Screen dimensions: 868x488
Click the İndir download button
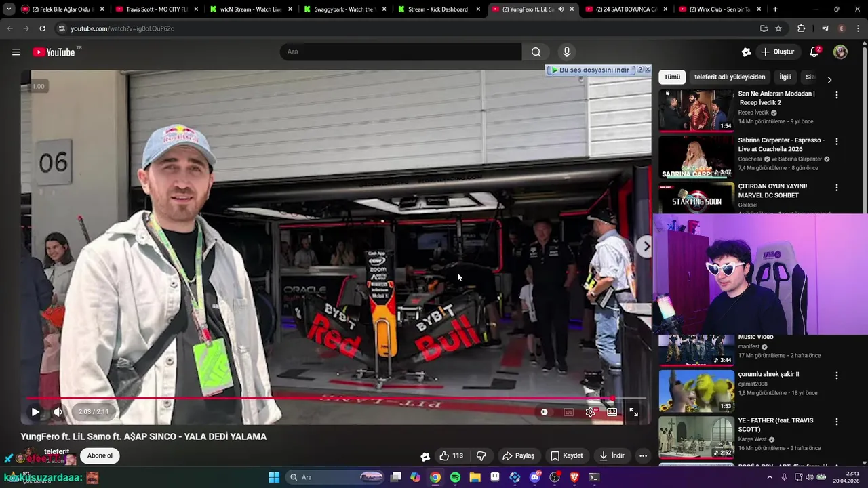611,455
